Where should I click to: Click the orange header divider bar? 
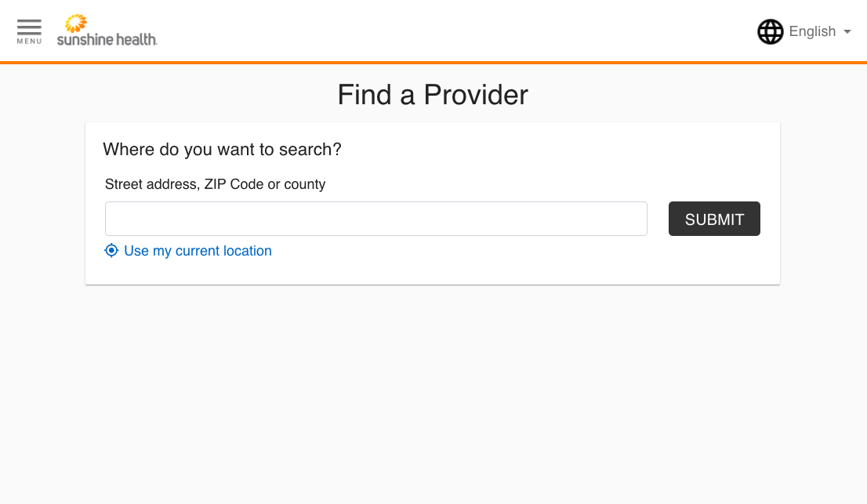434,63
